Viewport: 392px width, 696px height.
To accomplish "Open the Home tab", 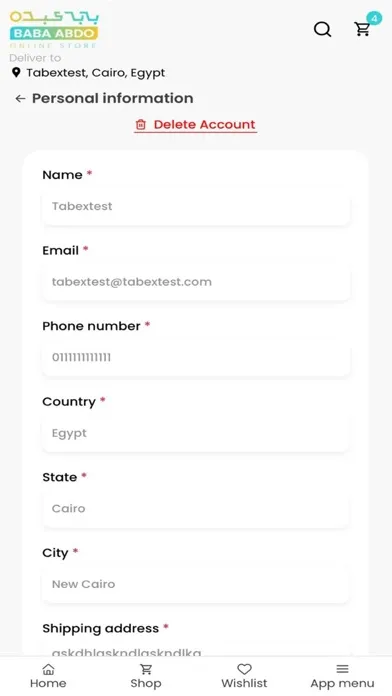I will tap(48, 676).
